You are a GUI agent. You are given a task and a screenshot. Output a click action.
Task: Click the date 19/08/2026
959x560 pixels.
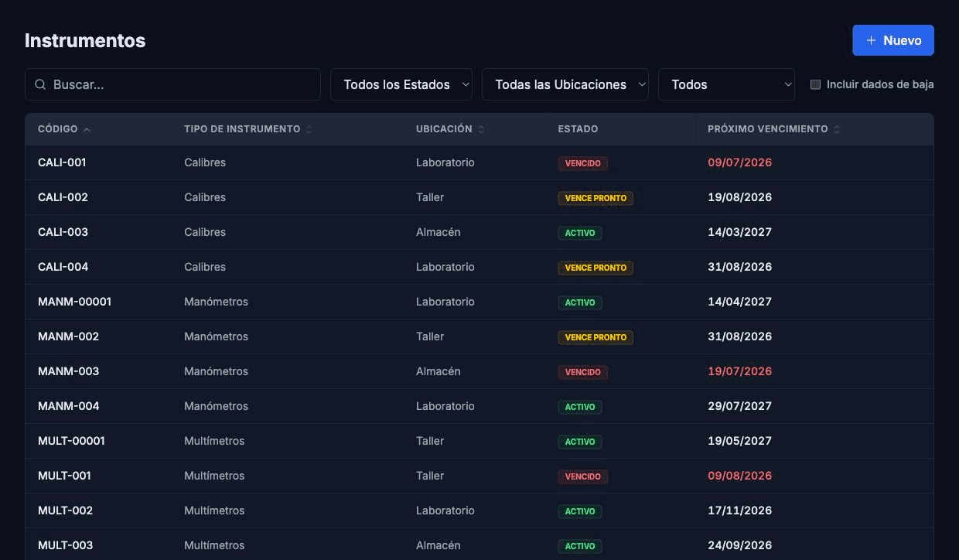[739, 197]
